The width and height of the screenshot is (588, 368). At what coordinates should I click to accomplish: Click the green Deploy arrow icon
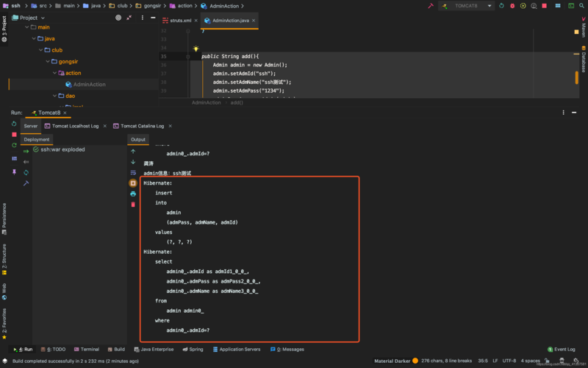[x=26, y=152]
